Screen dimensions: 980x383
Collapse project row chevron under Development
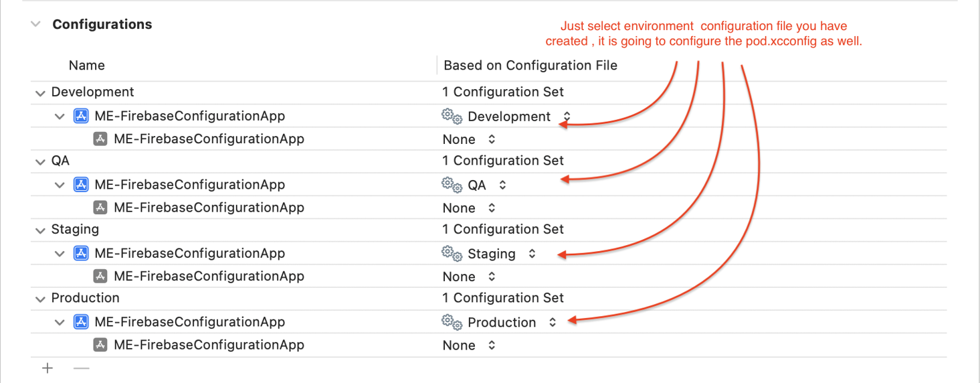tap(60, 117)
